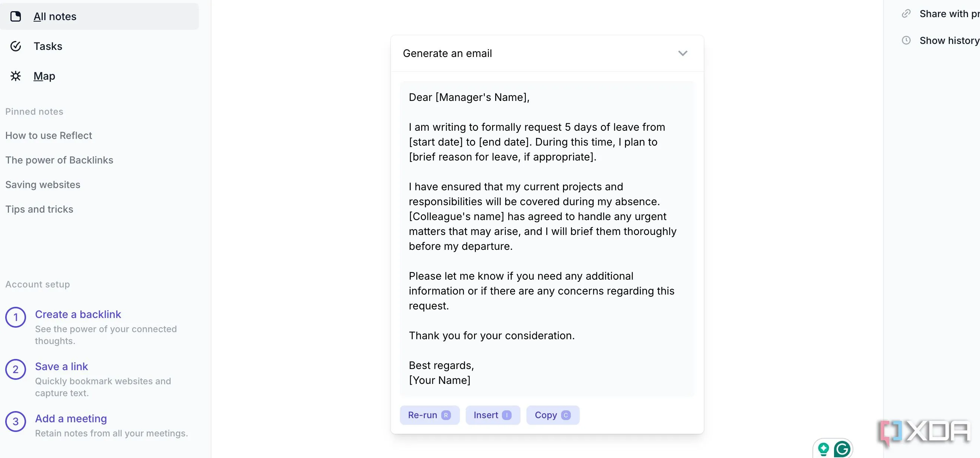Image resolution: width=980 pixels, height=458 pixels.
Task: Open pinned note How to use Reflect
Action: pos(49,136)
